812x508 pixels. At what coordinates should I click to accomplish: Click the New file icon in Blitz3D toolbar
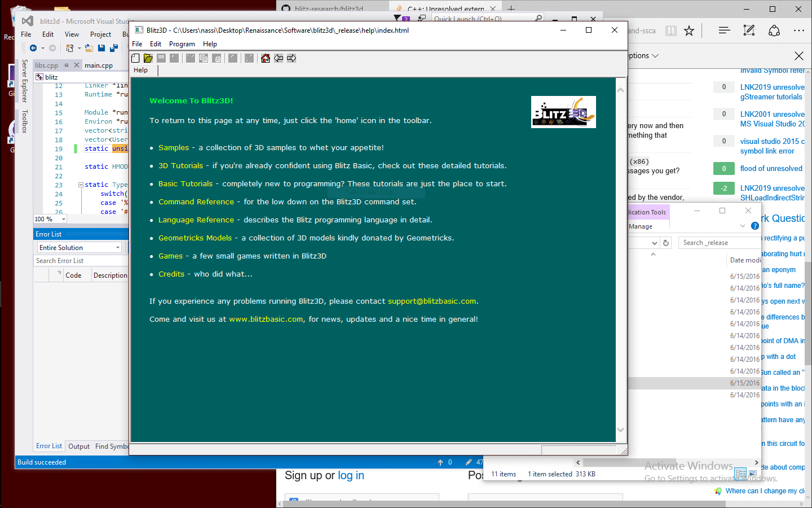pyautogui.click(x=135, y=58)
